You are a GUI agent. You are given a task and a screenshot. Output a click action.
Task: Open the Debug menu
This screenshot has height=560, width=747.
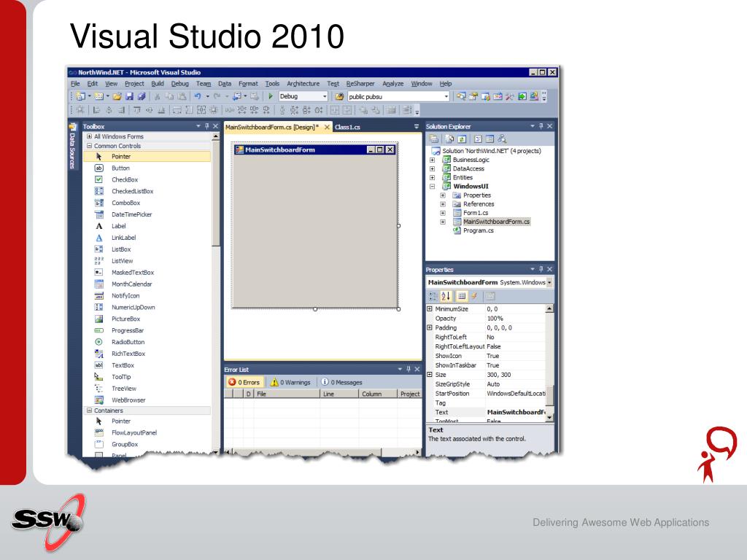pos(179,84)
